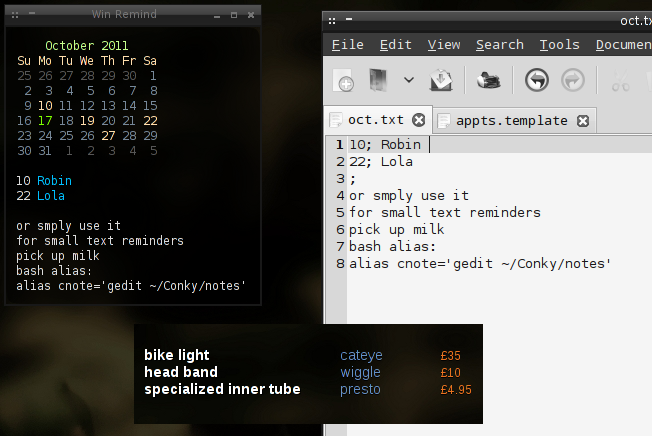Click 'bash alias:' on line 7 in gedit

point(393,246)
